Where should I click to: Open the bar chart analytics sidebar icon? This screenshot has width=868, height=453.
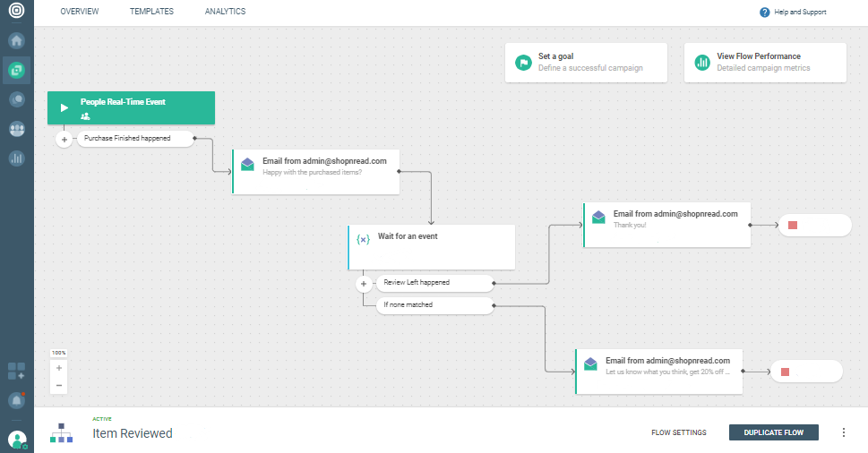17,158
